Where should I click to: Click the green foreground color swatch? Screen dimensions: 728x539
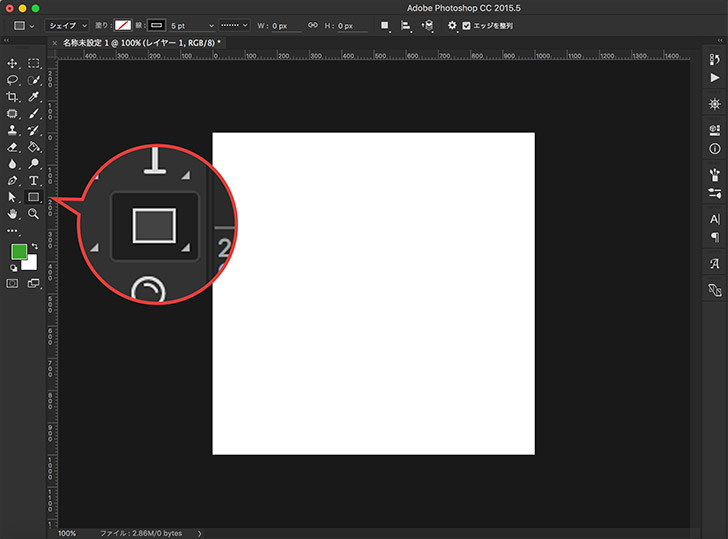pyautogui.click(x=19, y=252)
